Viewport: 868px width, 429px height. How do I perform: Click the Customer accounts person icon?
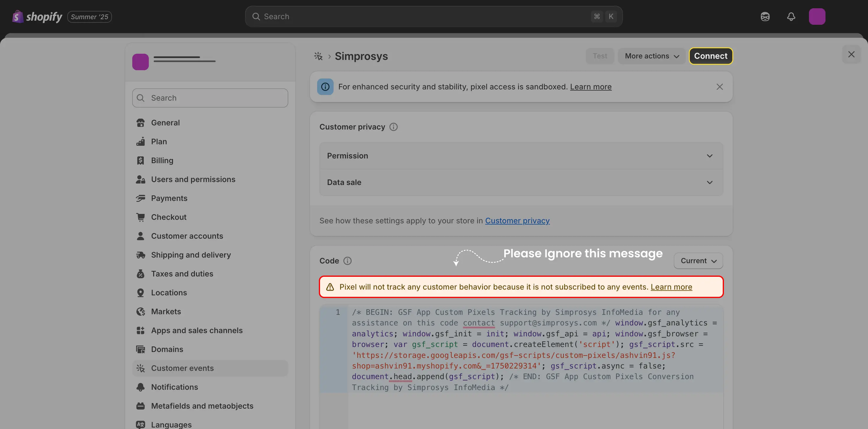[x=141, y=236]
